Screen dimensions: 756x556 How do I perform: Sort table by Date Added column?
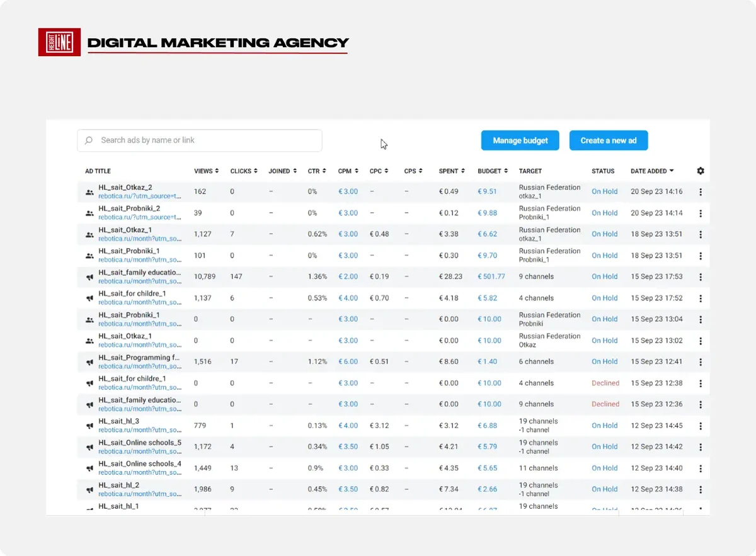click(x=652, y=171)
